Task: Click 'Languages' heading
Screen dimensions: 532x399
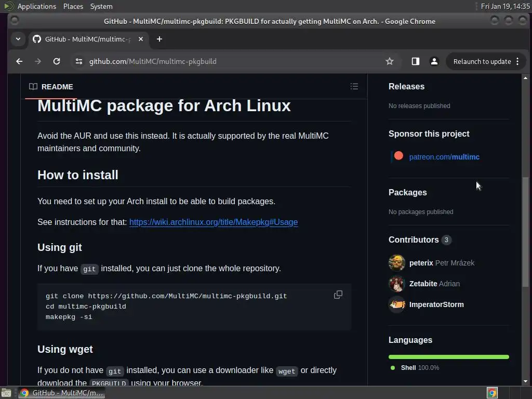Action: (410, 340)
